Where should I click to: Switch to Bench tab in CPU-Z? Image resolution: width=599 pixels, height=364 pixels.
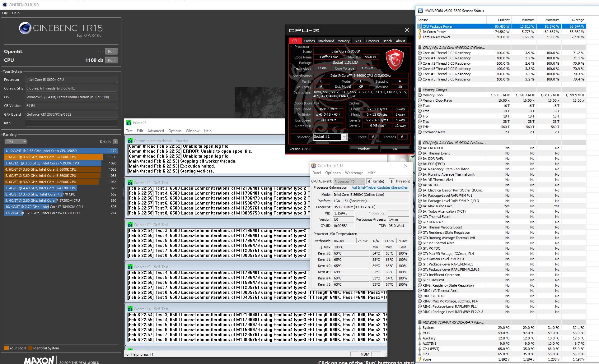tap(387, 41)
